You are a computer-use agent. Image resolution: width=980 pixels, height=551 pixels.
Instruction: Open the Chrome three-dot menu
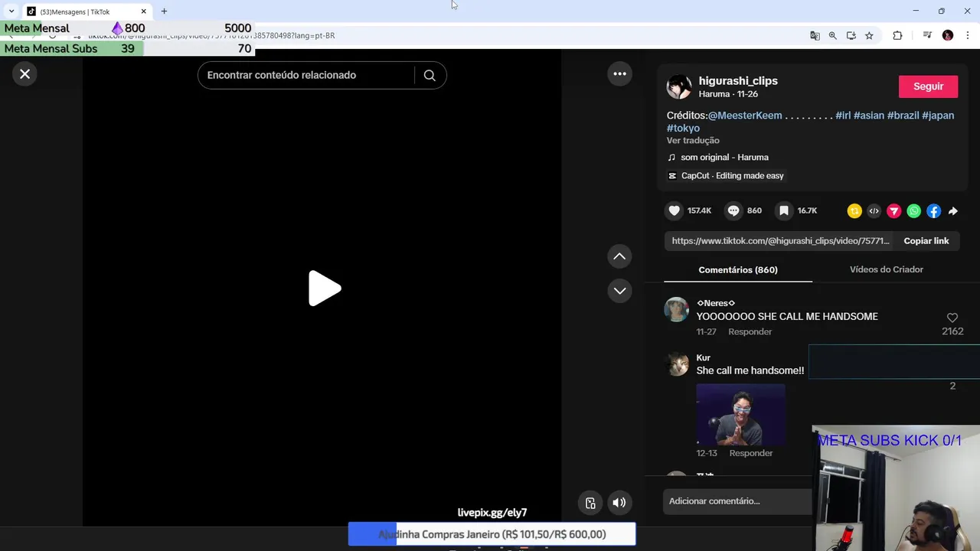(x=969, y=35)
